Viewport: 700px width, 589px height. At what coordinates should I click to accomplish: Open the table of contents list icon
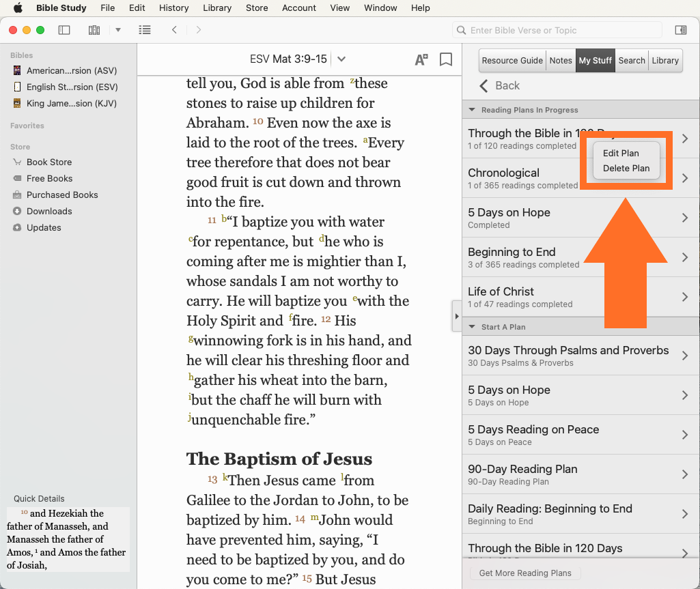point(144,30)
